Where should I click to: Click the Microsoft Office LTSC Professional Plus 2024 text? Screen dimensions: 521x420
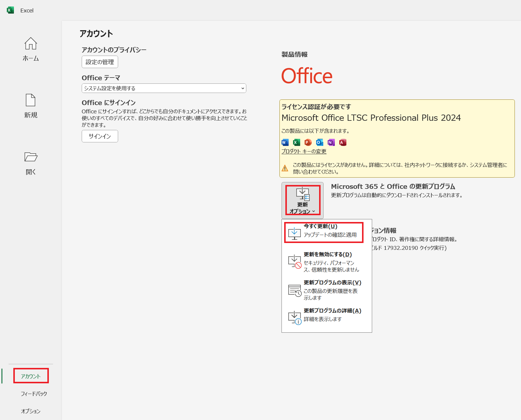click(371, 118)
